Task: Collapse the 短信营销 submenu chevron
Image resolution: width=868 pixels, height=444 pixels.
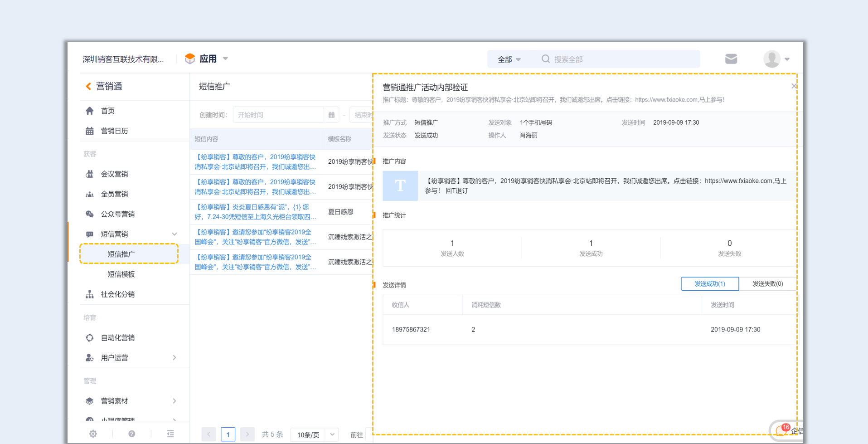Action: pos(175,234)
